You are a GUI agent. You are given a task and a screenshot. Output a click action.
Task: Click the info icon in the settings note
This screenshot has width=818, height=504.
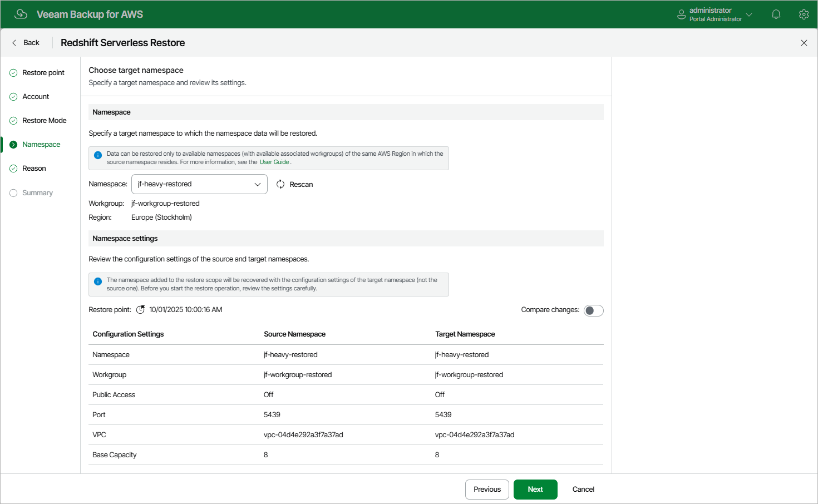98,281
